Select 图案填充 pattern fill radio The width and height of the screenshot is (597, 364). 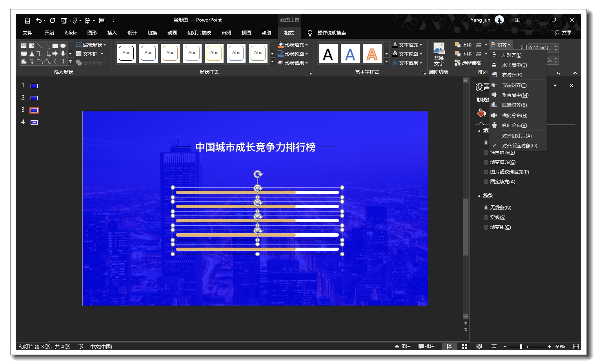tap(486, 182)
